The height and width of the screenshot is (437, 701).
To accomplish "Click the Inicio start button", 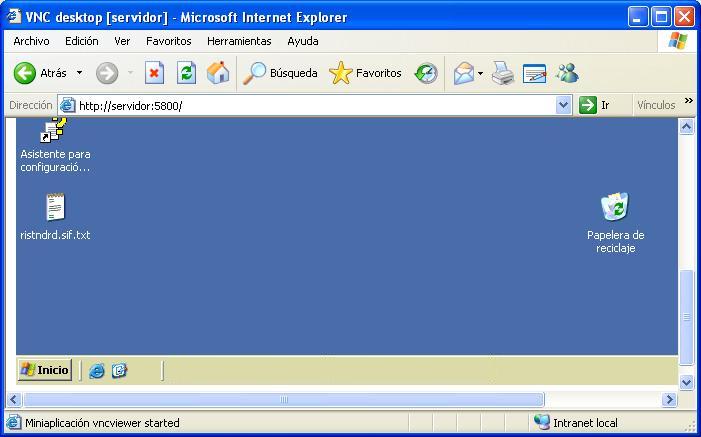I will (45, 370).
